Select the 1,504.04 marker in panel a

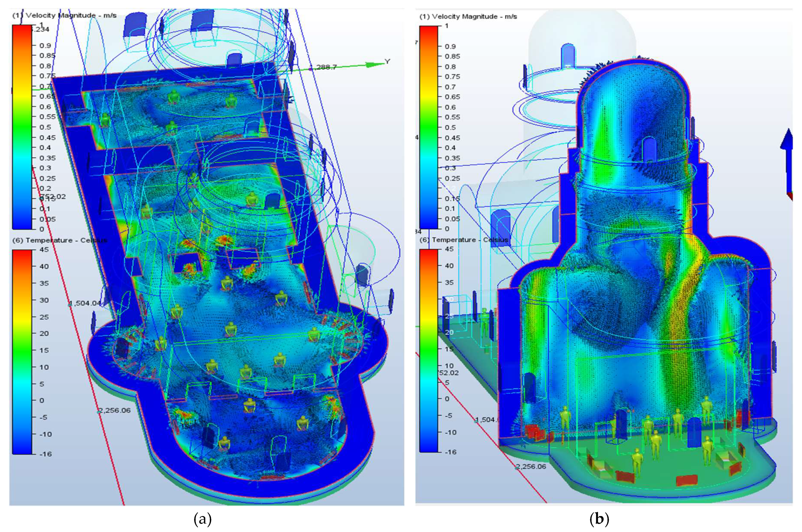click(85, 303)
